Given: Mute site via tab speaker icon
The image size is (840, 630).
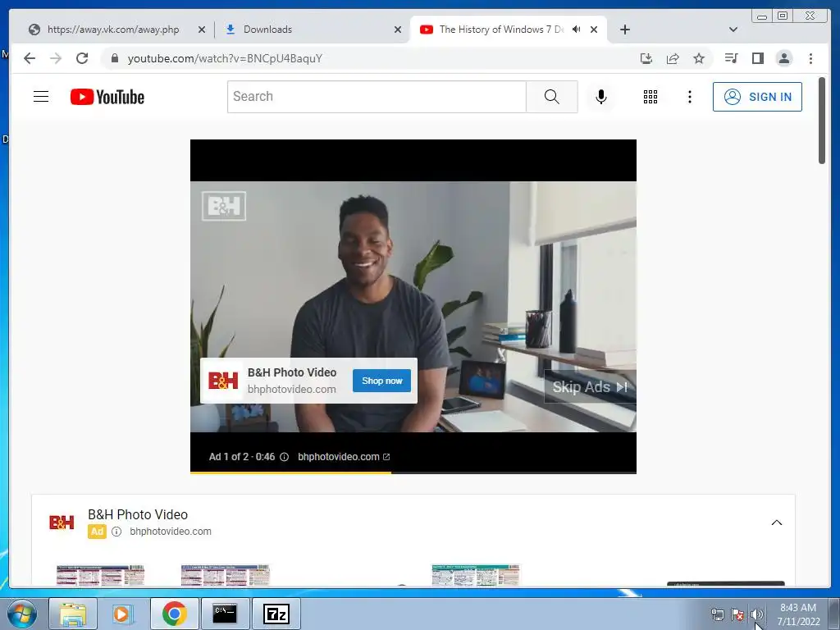Looking at the screenshot, I should [577, 30].
